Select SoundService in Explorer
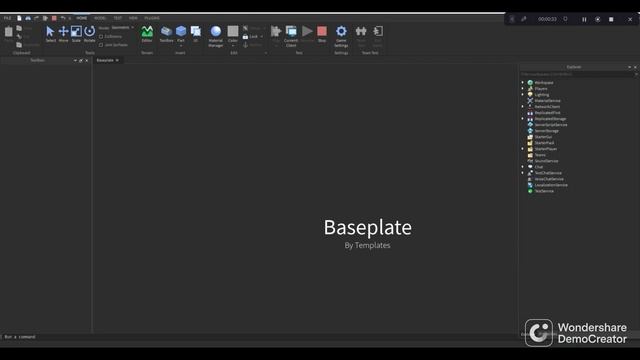640x360 pixels. [546, 161]
